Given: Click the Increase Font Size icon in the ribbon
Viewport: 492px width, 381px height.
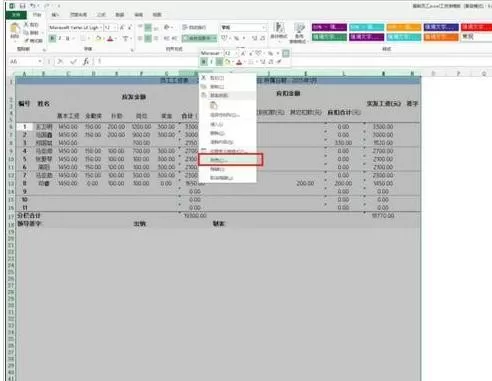Looking at the screenshot, I should (122, 27).
